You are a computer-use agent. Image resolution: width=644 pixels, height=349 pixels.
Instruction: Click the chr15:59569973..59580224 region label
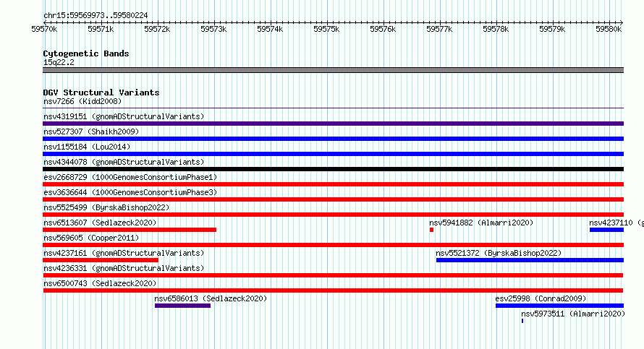(x=96, y=15)
